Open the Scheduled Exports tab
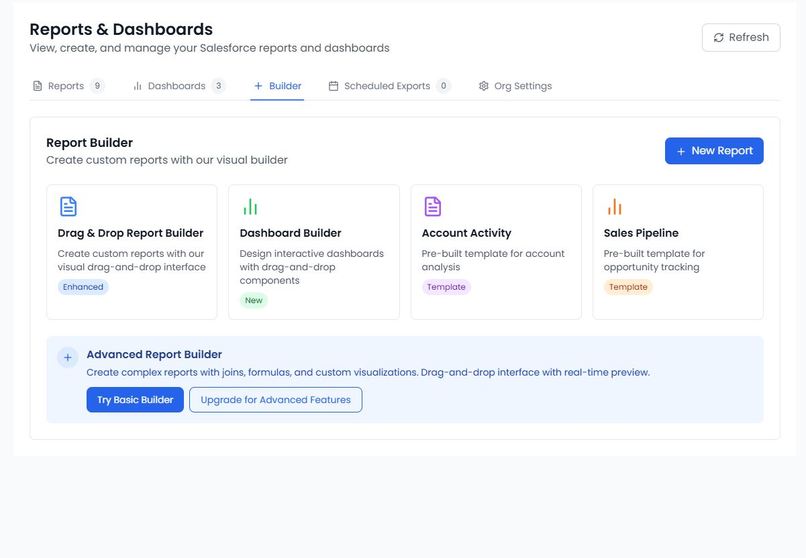This screenshot has height=558, width=806. click(x=389, y=86)
